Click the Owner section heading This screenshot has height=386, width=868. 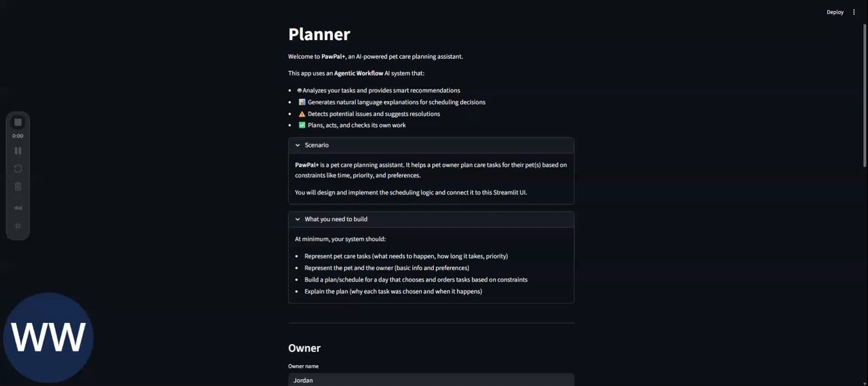(304, 348)
